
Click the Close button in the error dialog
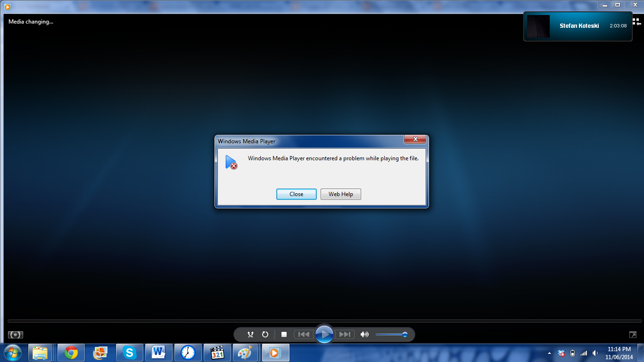pos(296,194)
